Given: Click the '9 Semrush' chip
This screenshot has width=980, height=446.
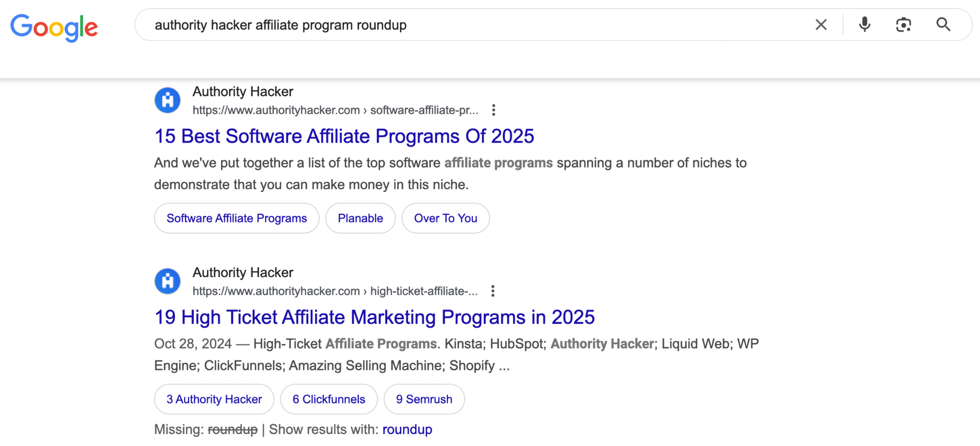Looking at the screenshot, I should pos(424,399).
